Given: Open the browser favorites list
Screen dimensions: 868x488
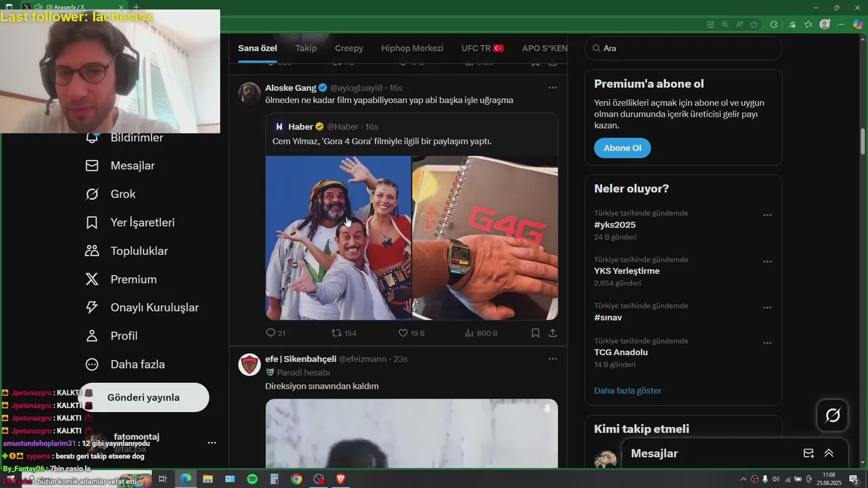Looking at the screenshot, I should [808, 24].
